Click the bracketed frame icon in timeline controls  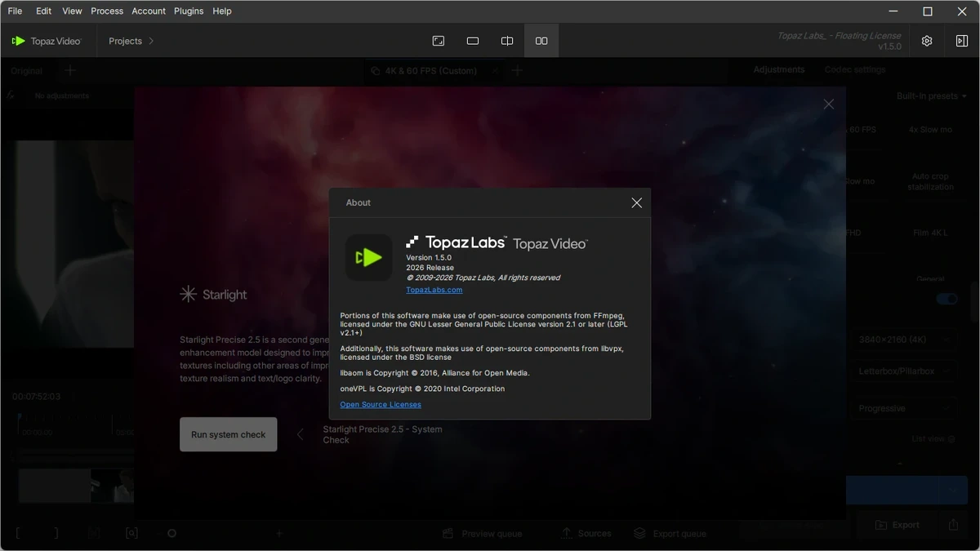click(x=131, y=533)
